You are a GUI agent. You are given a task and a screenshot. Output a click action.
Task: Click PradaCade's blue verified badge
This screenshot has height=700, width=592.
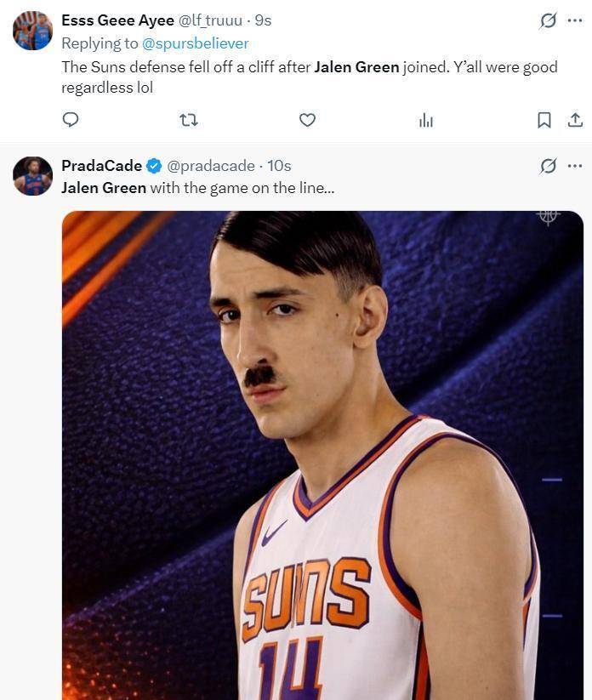click(154, 166)
